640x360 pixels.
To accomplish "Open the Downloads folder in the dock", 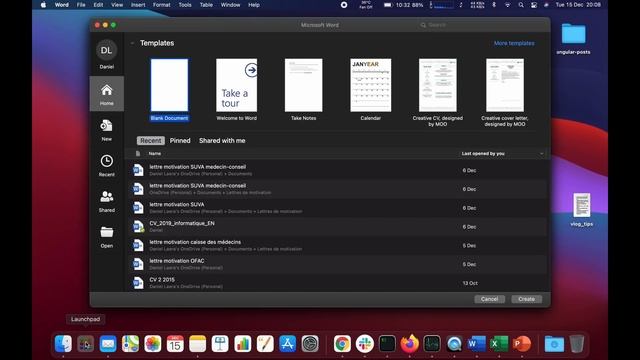I will 554,344.
